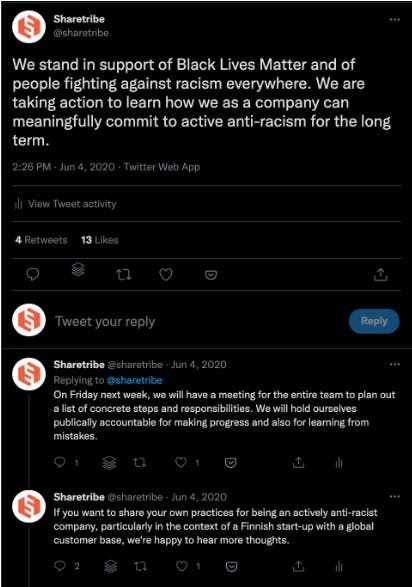Screen dimensions: 412x587
Task: View the 13 Likes list
Action: pyautogui.click(x=100, y=240)
